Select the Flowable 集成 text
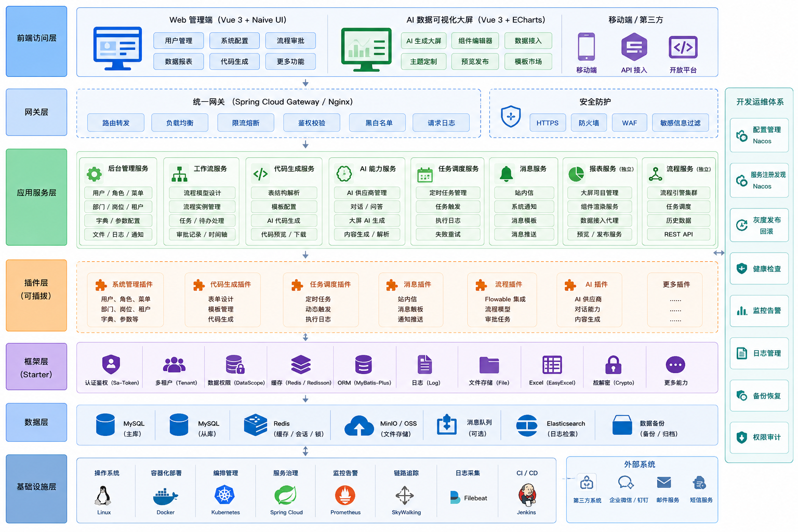The image size is (798, 532). point(505,299)
